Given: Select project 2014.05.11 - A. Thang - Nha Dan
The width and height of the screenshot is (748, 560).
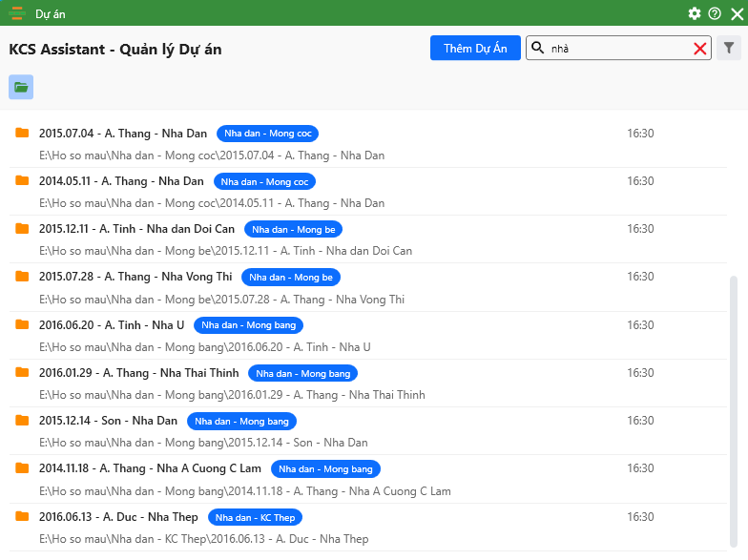Looking at the screenshot, I should [121, 181].
